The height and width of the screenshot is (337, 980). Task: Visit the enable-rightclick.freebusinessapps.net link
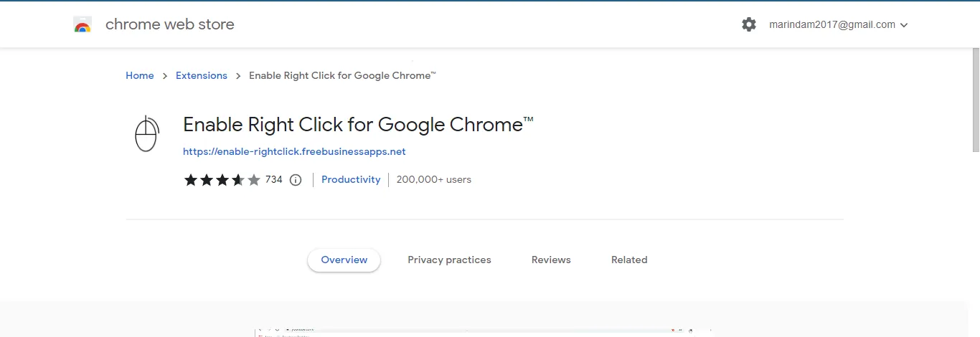coord(294,151)
